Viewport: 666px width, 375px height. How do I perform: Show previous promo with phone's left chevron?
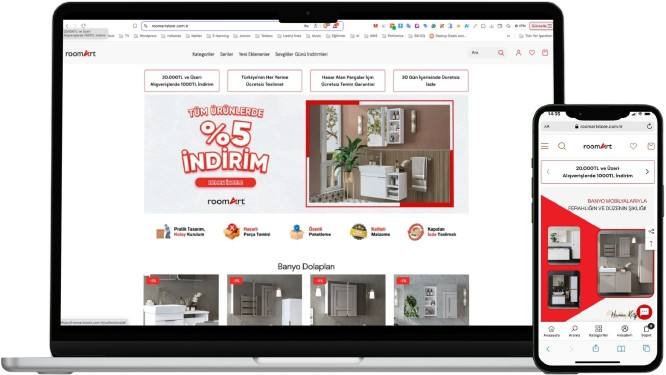pyautogui.click(x=548, y=172)
